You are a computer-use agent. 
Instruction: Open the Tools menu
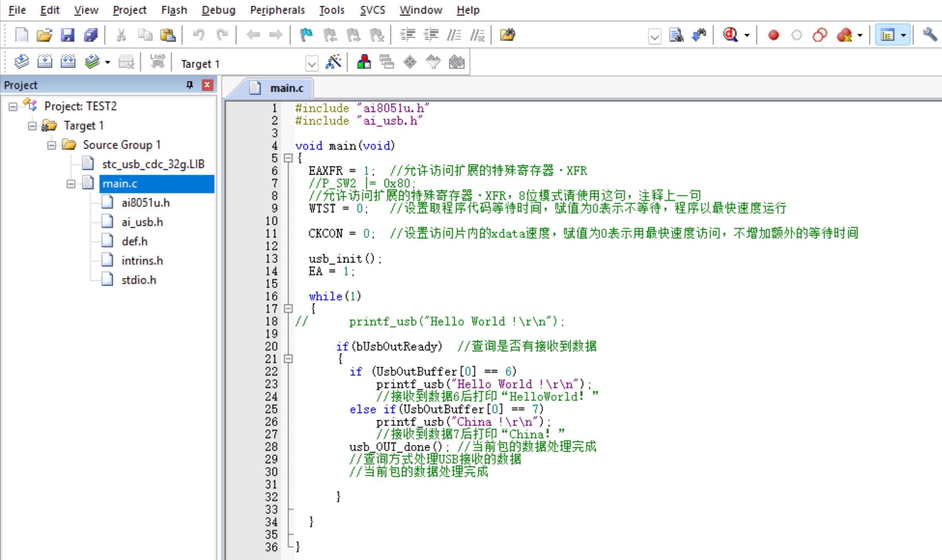pyautogui.click(x=331, y=10)
